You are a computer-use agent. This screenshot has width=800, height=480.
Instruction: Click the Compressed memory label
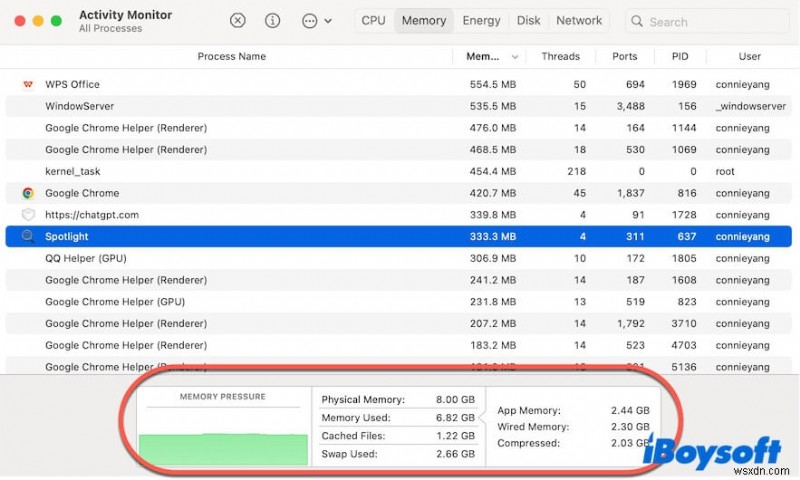(528, 443)
